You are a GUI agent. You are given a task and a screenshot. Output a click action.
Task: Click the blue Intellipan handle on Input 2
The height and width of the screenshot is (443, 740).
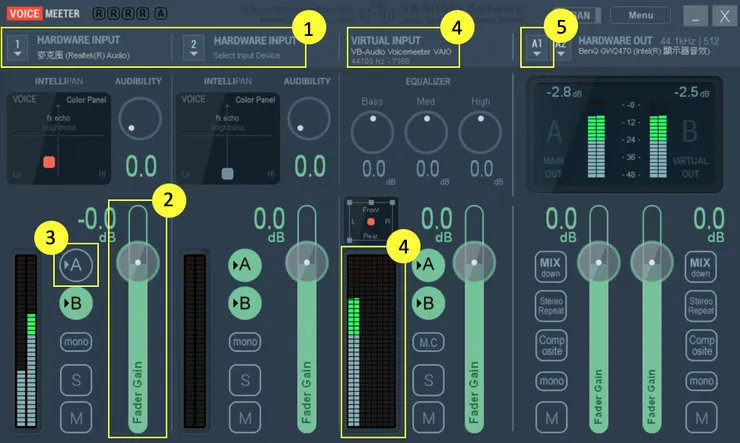tap(227, 173)
